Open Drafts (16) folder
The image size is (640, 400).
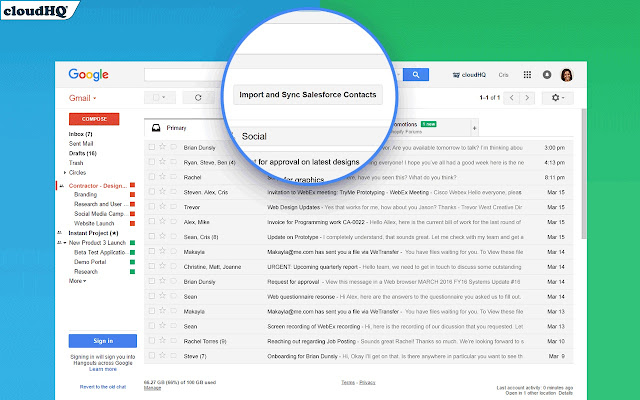pos(82,153)
